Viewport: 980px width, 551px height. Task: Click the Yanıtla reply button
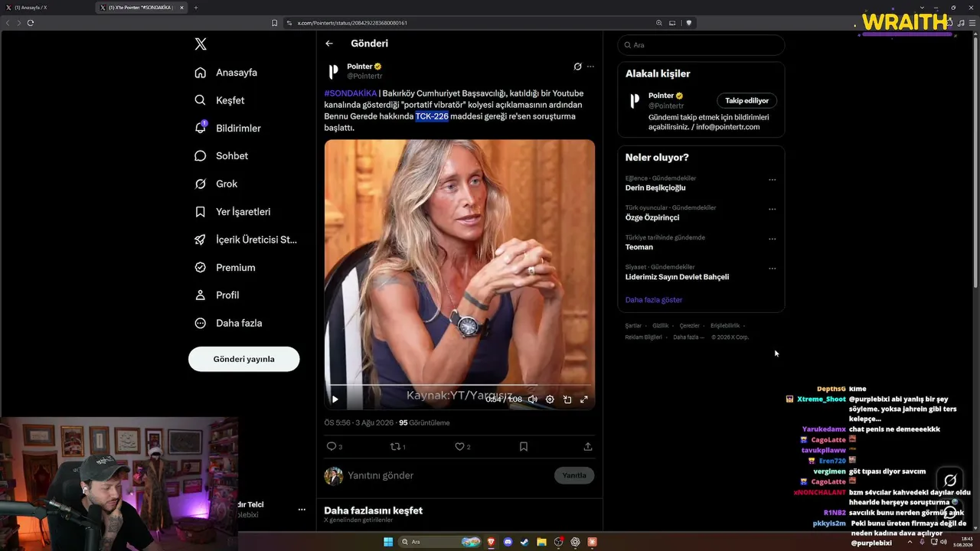coord(574,475)
